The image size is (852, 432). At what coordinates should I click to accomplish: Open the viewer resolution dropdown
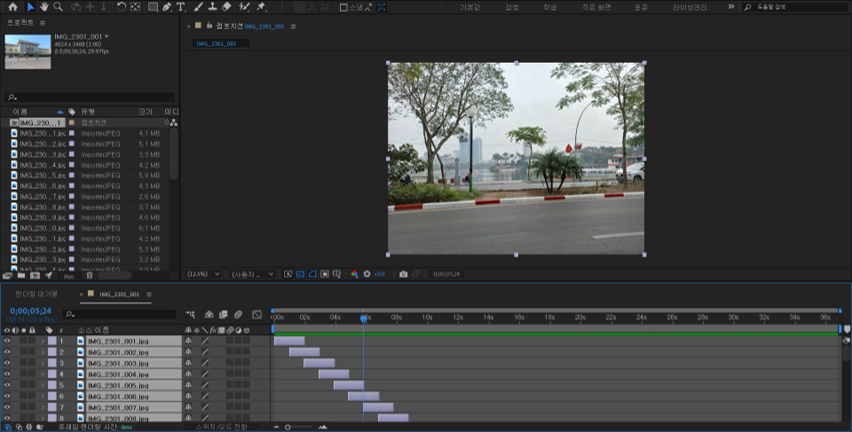(x=252, y=274)
